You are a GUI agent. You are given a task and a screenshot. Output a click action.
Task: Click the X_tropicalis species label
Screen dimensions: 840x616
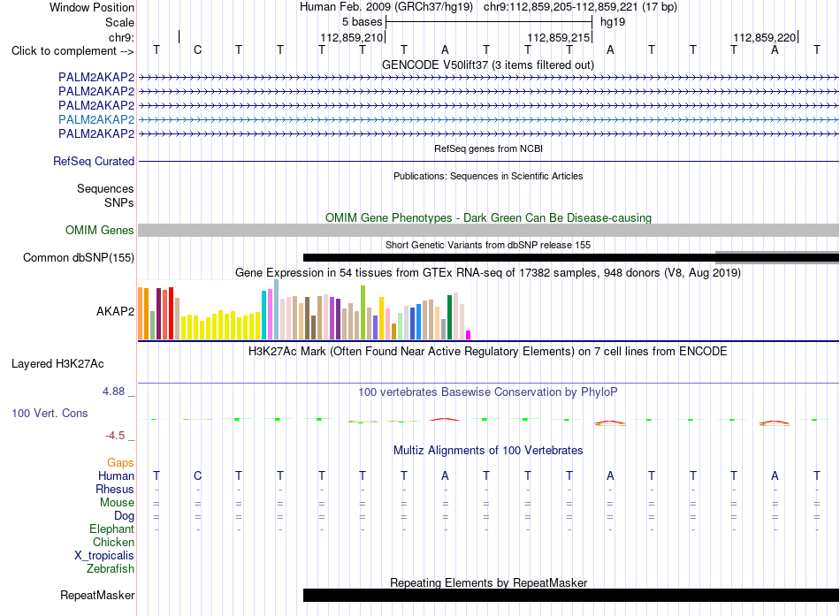click(104, 556)
